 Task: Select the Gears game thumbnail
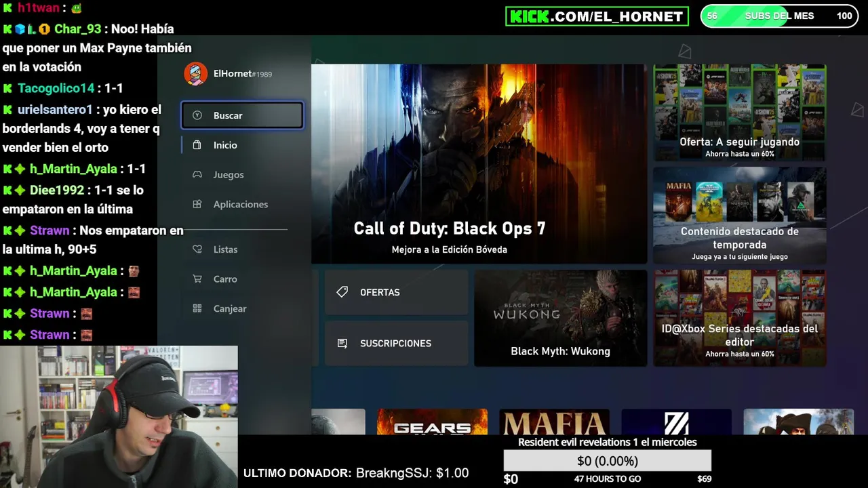point(432,422)
